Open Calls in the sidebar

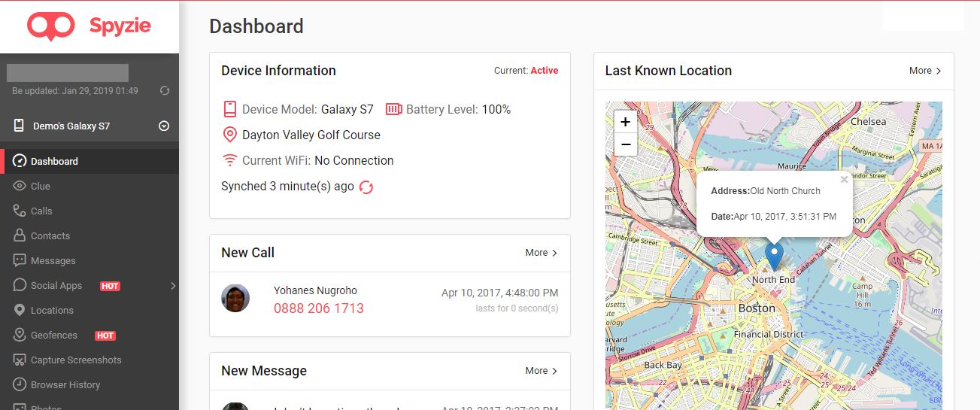click(41, 211)
